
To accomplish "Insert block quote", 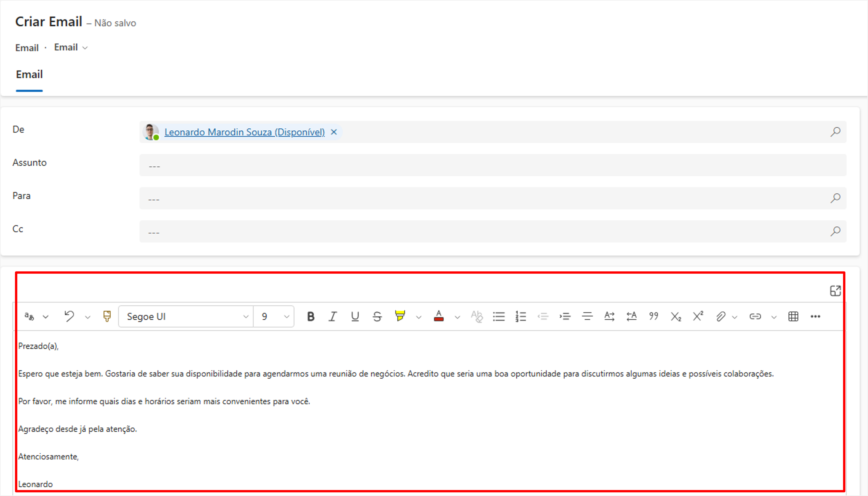I will 653,316.
